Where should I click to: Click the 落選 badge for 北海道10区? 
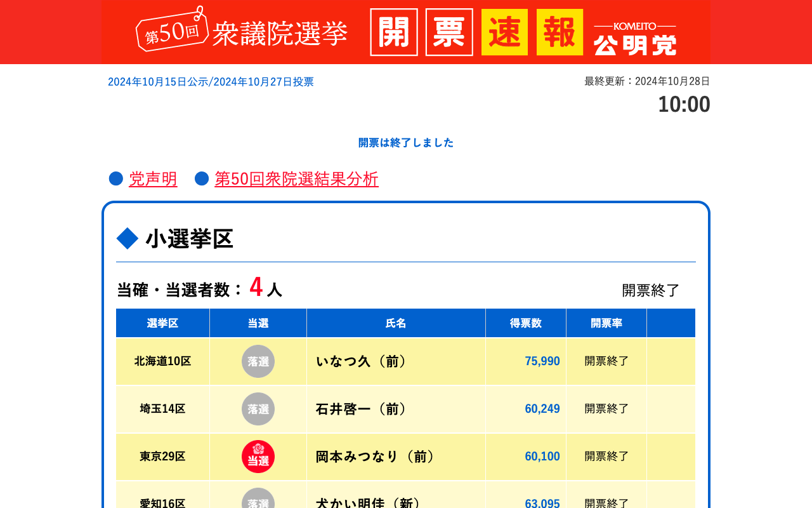click(x=258, y=361)
